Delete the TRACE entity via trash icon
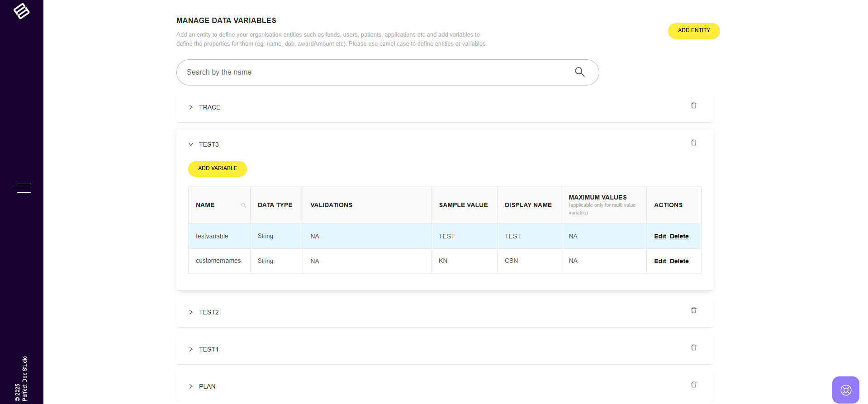 pyautogui.click(x=693, y=106)
